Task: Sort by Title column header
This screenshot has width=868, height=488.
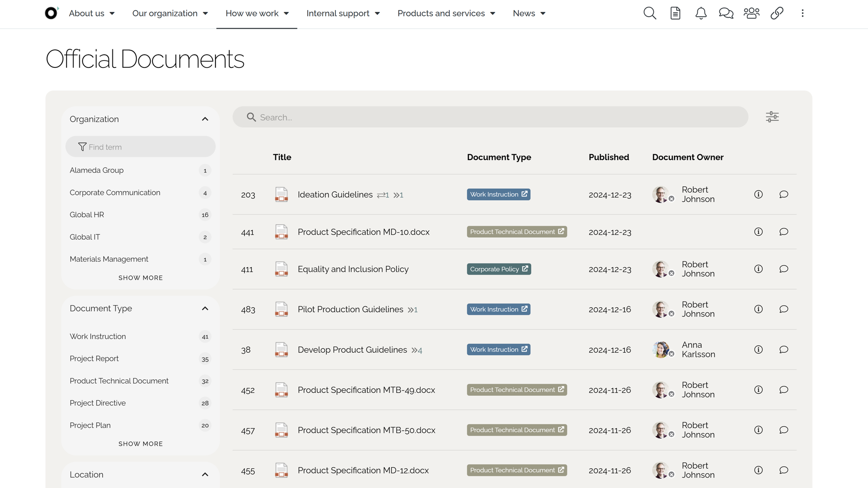Action: tap(282, 157)
